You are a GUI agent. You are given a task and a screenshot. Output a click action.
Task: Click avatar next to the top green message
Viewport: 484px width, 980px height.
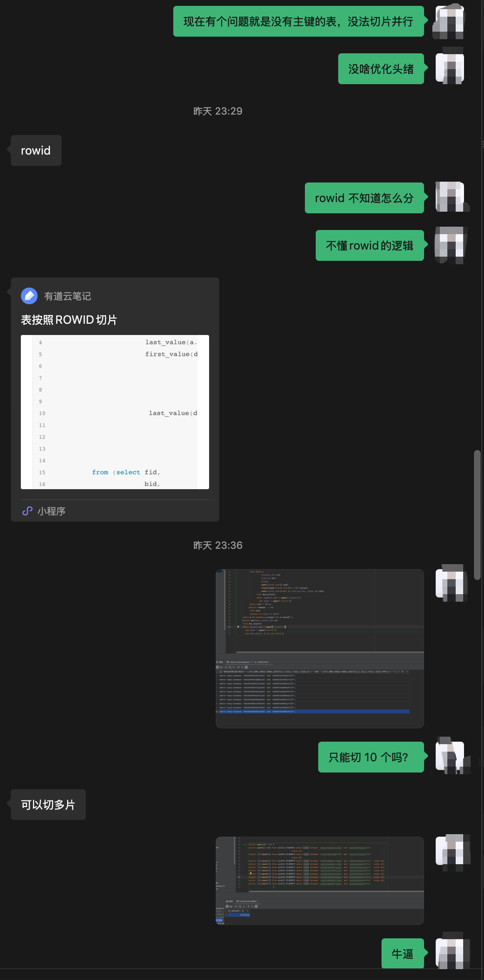point(449,21)
